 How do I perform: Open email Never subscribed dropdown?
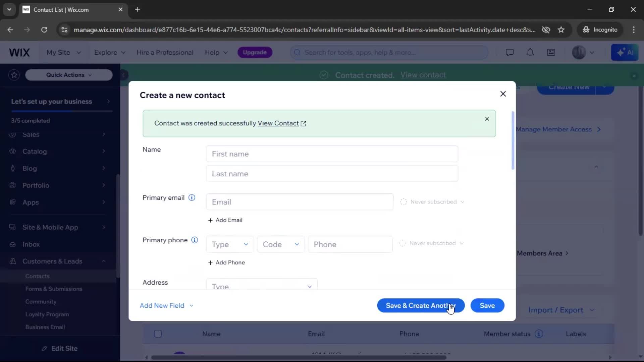pyautogui.click(x=432, y=202)
